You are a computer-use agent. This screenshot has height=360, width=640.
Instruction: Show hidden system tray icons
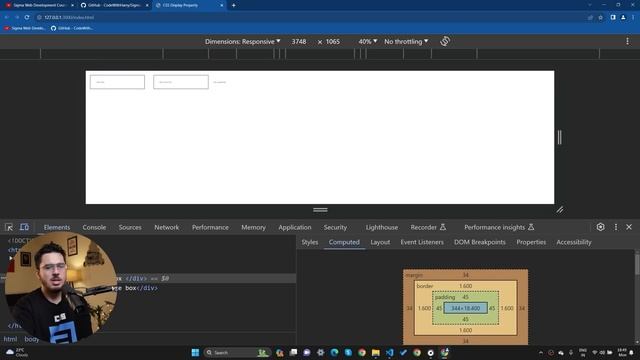[x=541, y=353]
